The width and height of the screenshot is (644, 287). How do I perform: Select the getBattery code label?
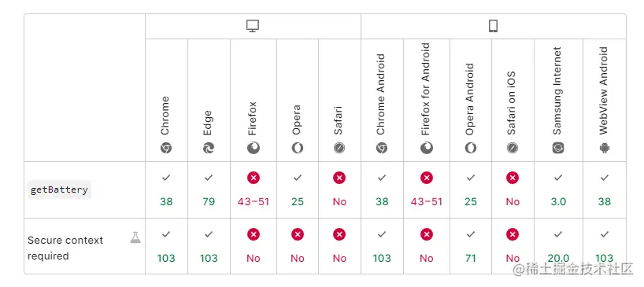tap(59, 189)
